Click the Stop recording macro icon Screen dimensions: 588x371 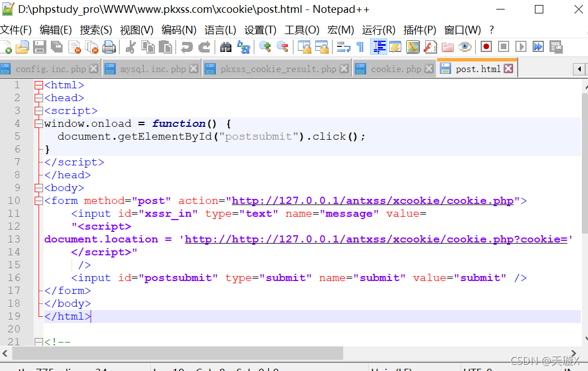tap(503, 47)
